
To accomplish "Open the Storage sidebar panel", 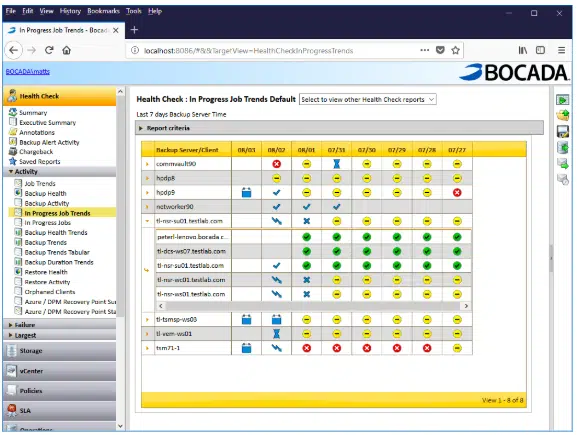I will 60,351.
